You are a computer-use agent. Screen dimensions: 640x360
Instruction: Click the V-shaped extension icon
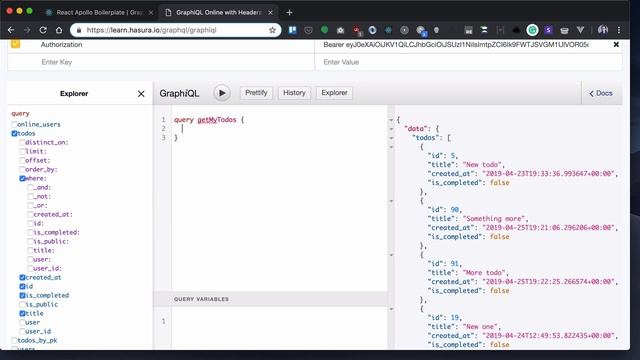580,30
